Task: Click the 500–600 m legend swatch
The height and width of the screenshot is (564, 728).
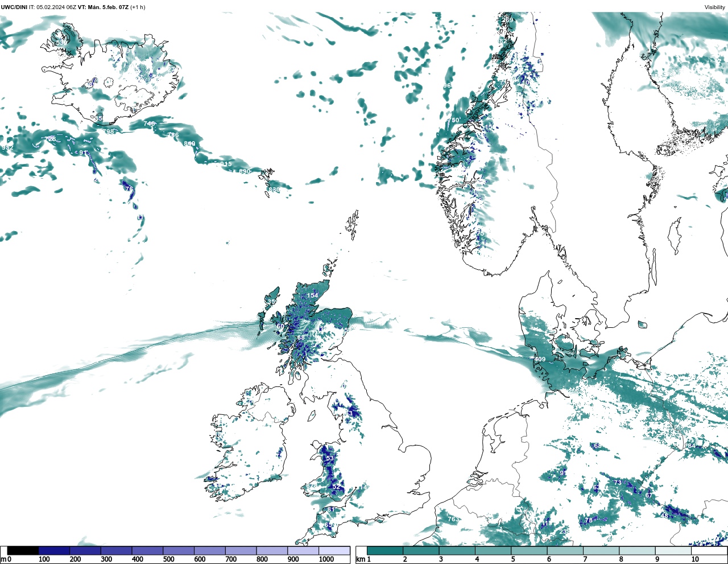Action: (179, 550)
